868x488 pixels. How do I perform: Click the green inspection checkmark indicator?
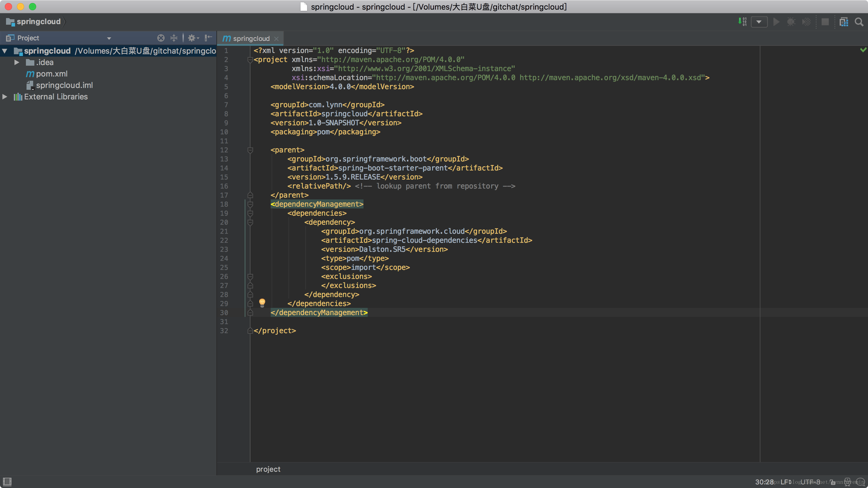coord(863,49)
